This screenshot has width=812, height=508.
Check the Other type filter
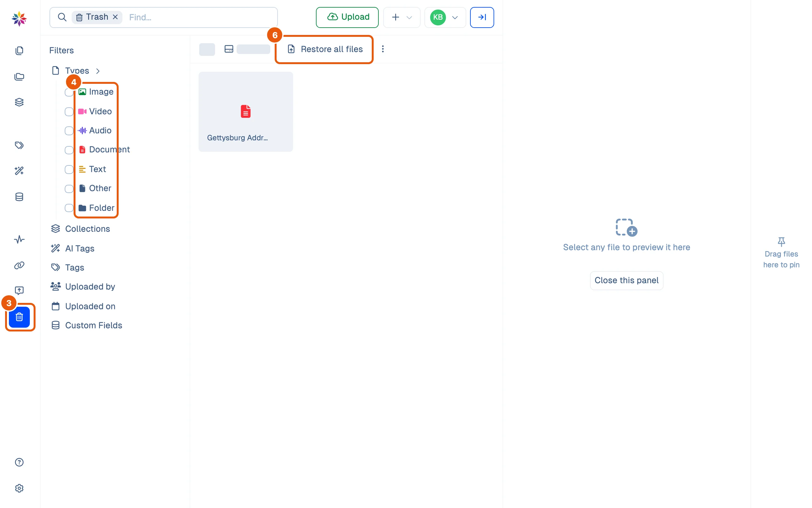coord(69,189)
